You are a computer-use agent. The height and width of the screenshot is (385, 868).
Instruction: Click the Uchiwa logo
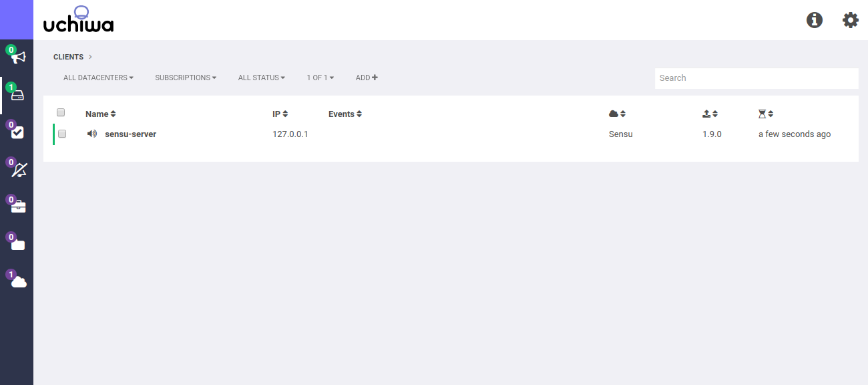[78, 20]
